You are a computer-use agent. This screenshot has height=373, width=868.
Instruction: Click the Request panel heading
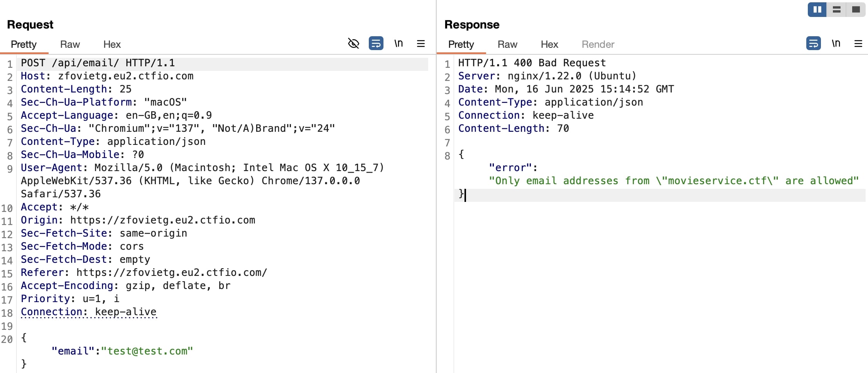[x=30, y=25]
